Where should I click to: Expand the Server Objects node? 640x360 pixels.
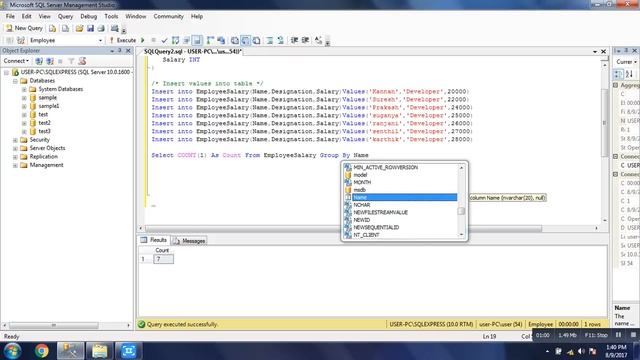click(15, 148)
